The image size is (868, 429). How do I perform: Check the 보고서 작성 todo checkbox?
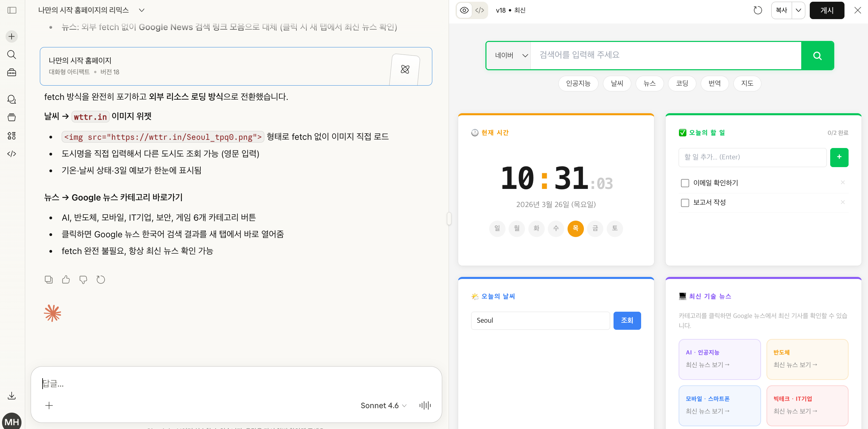685,203
